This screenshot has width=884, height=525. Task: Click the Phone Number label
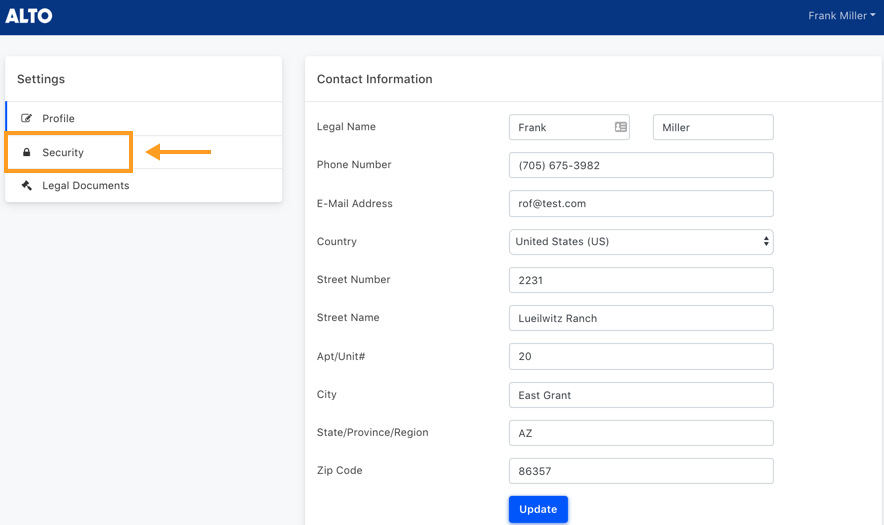pos(354,165)
